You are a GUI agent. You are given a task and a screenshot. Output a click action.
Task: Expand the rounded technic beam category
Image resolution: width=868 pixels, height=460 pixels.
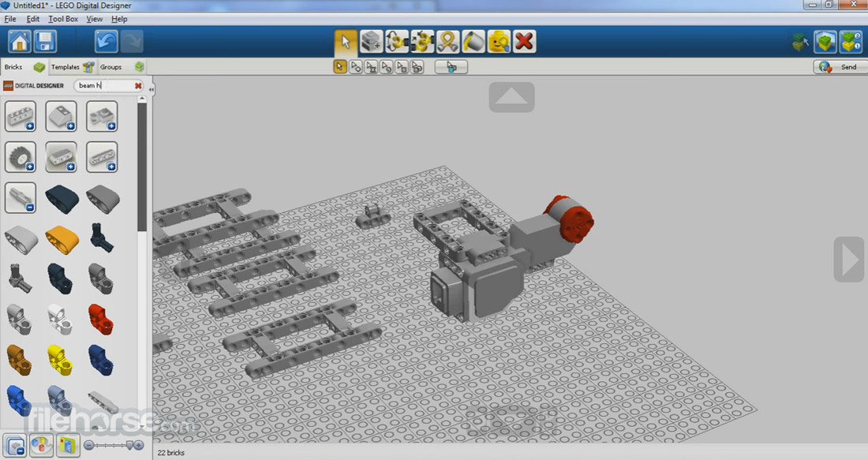tap(61, 157)
